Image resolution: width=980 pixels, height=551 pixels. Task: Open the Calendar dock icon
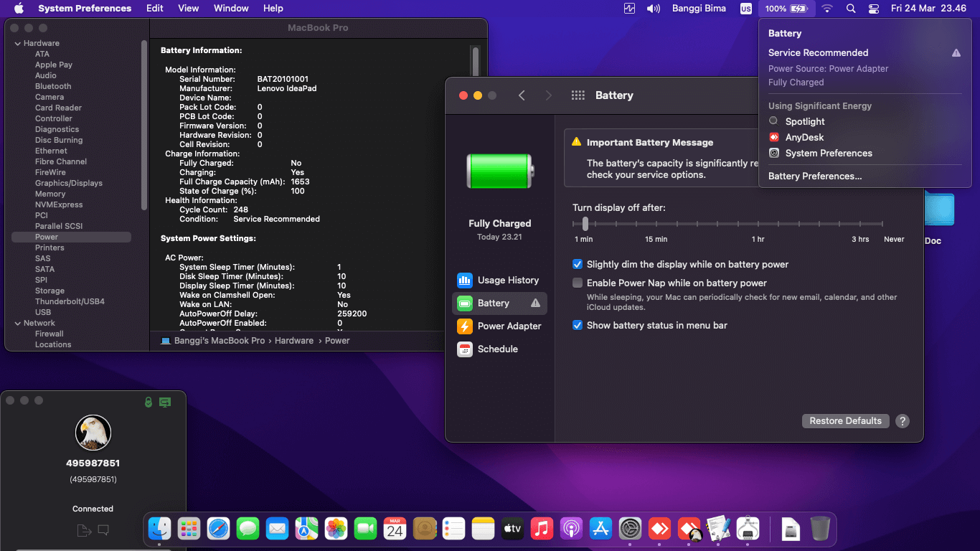coord(395,529)
